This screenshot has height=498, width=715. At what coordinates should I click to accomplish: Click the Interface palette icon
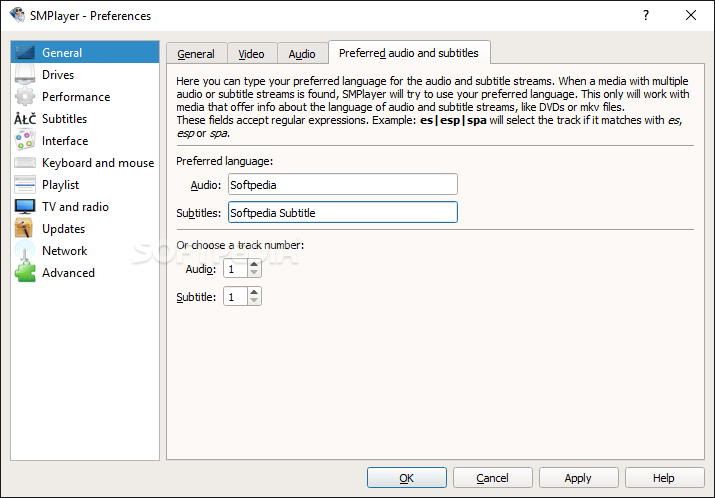point(25,140)
